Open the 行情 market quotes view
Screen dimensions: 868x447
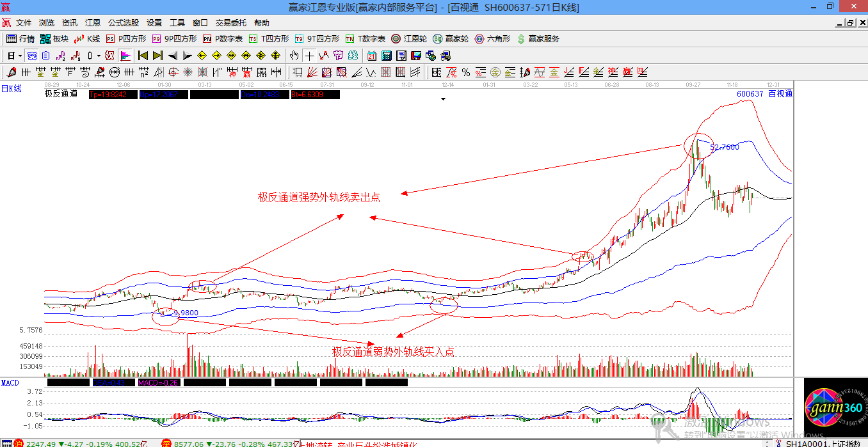click(x=20, y=39)
